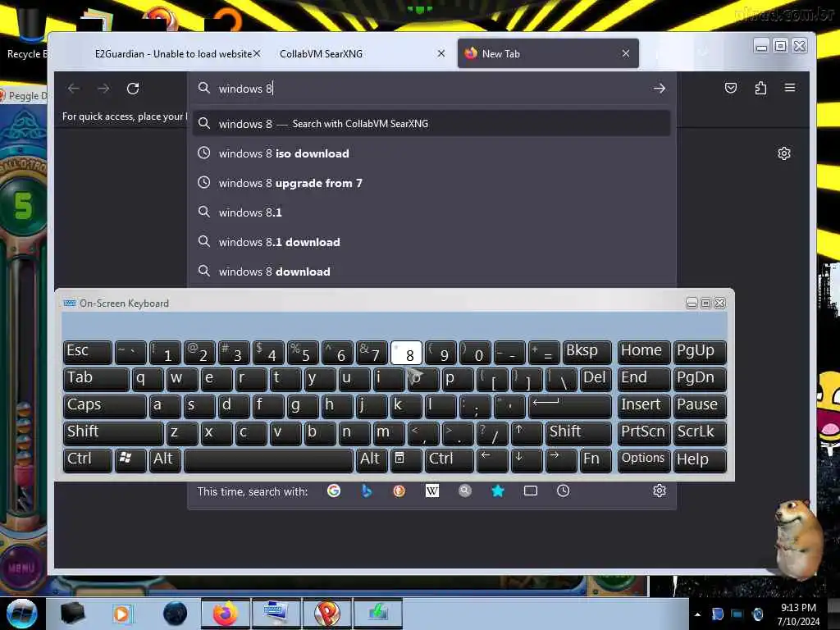Image resolution: width=840 pixels, height=630 pixels.
Task: Select the plain windows 8.1 suggestion
Action: pos(431,212)
